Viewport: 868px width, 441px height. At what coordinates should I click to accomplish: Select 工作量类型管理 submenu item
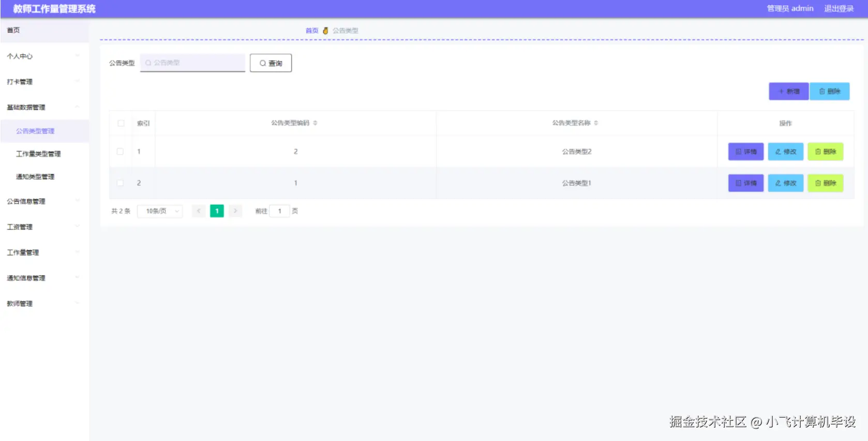[x=44, y=154]
